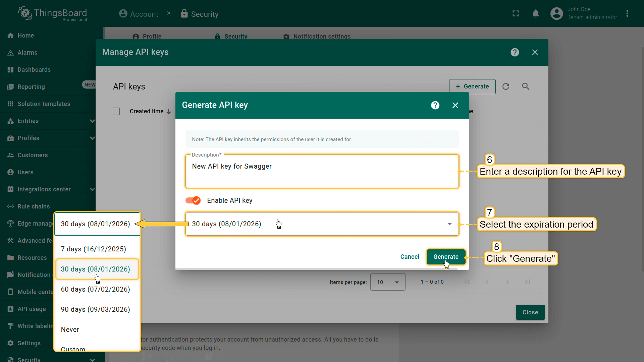Click the notifications bell icon

pos(536,14)
